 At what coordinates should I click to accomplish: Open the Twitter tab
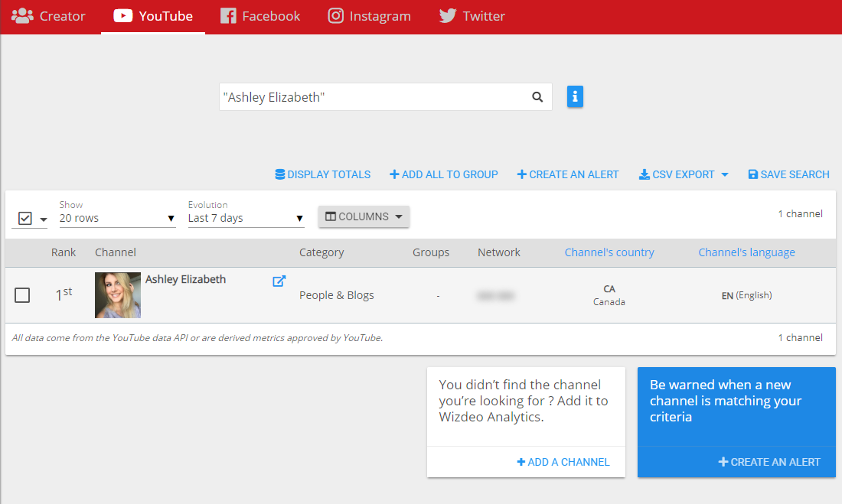(472, 16)
